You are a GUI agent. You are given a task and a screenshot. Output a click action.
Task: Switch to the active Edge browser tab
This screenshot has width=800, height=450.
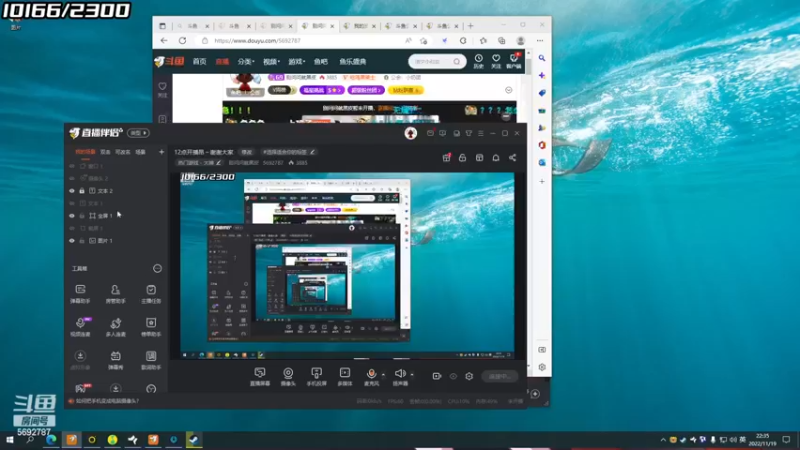coord(318,26)
